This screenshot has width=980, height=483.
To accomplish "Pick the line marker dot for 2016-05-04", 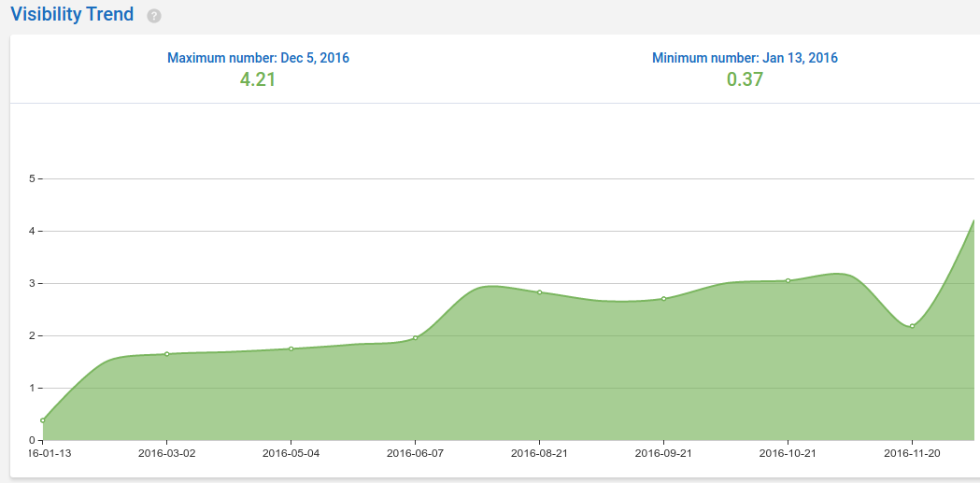I will pos(291,348).
